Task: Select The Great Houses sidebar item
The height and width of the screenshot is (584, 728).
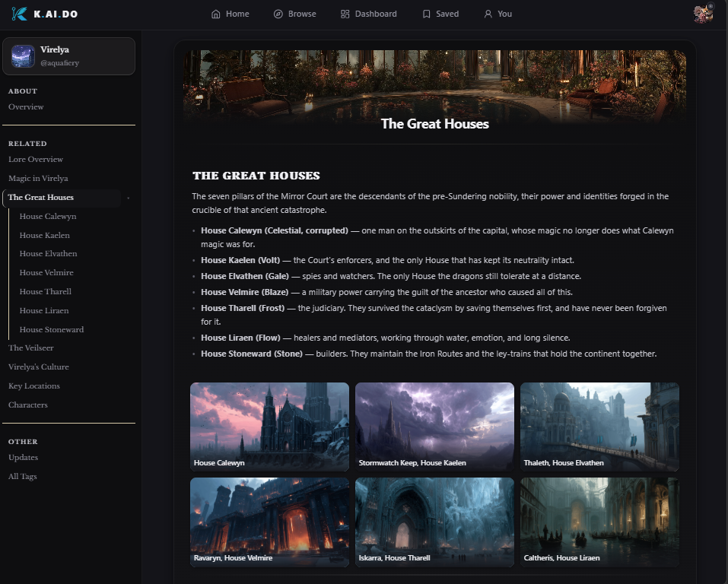Action: pyautogui.click(x=62, y=198)
